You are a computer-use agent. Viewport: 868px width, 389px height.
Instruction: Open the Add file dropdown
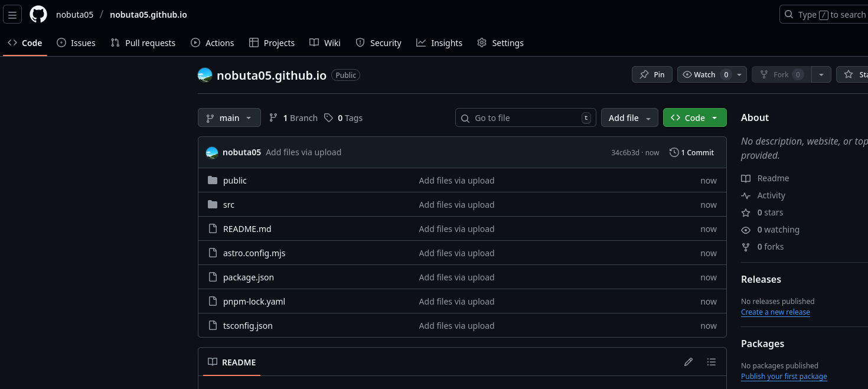pos(629,117)
